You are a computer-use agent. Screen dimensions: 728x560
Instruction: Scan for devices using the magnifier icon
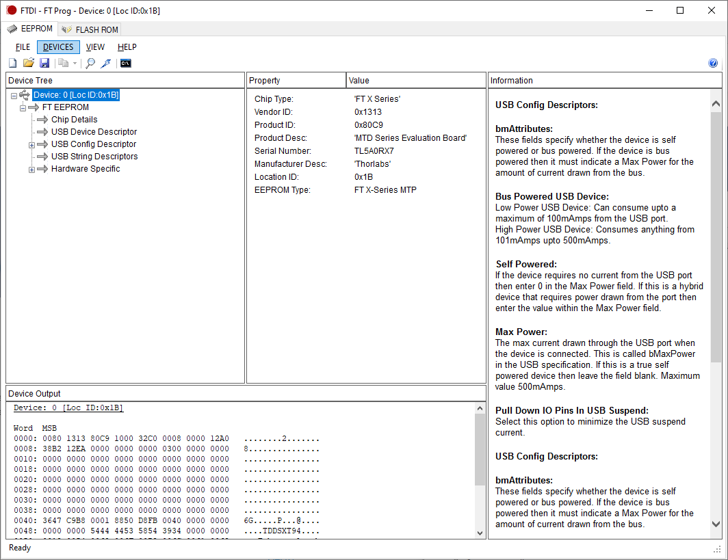90,63
